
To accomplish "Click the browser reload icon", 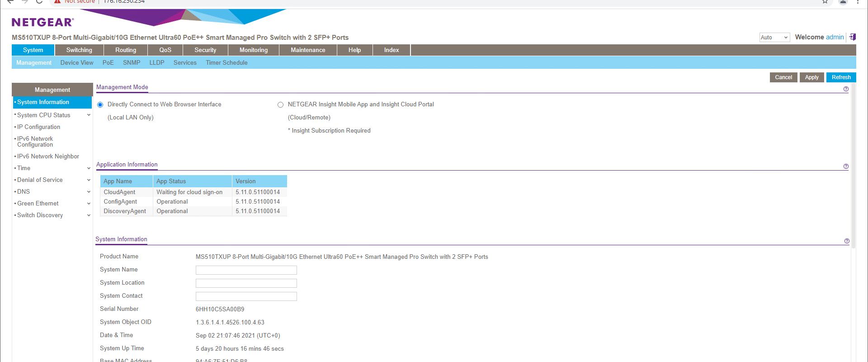I will [39, 1].
